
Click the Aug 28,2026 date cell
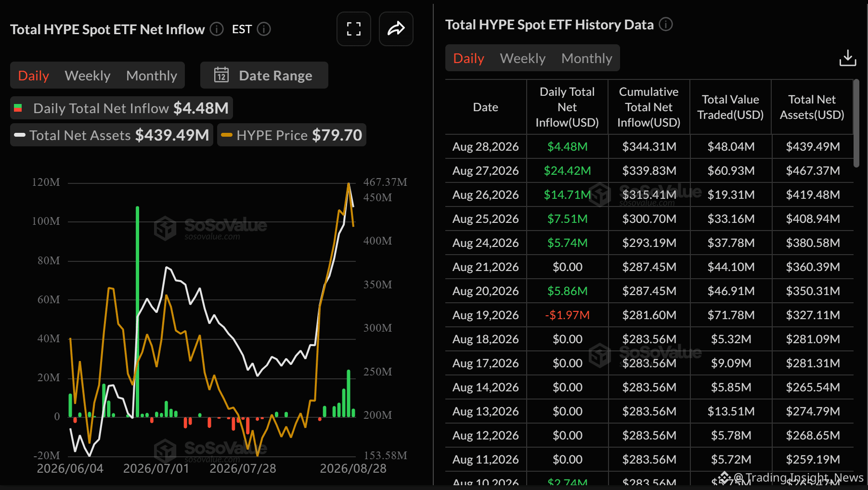pos(486,146)
